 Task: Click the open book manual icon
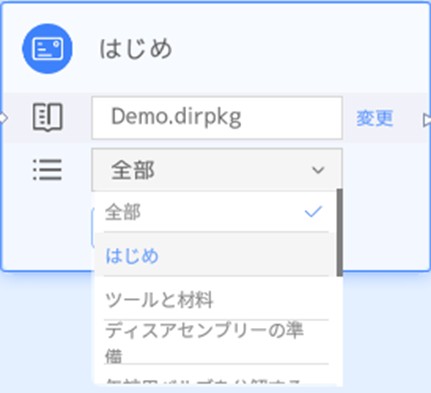click(48, 117)
